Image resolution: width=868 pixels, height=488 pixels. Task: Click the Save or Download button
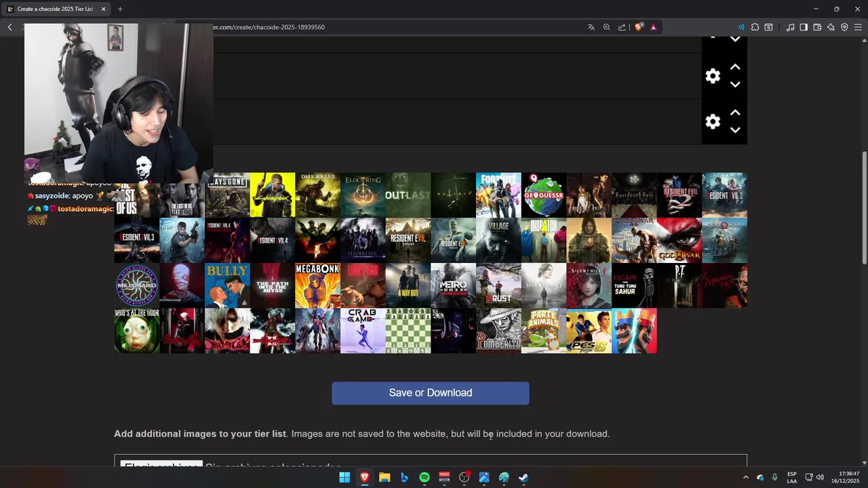click(x=431, y=393)
